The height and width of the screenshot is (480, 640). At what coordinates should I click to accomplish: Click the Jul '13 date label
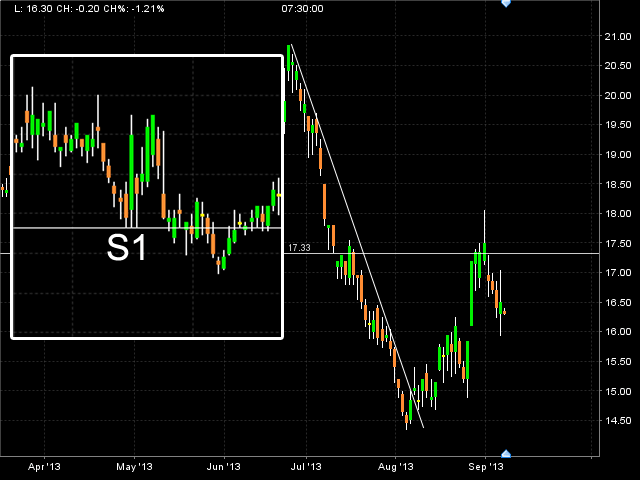(x=306, y=467)
